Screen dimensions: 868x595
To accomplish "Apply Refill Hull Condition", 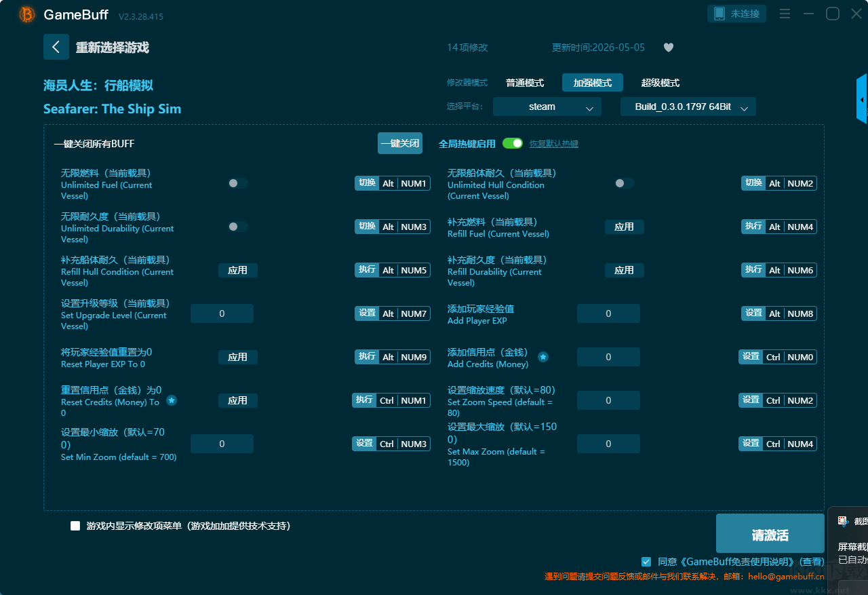I will pos(238,270).
